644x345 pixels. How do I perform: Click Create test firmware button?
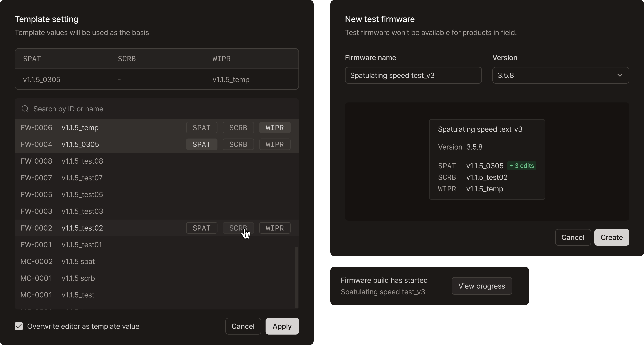point(611,237)
